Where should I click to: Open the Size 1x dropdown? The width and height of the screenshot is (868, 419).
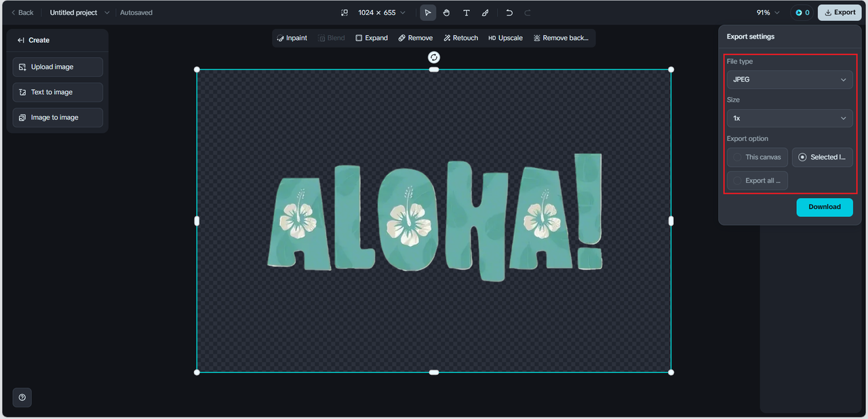click(x=790, y=118)
